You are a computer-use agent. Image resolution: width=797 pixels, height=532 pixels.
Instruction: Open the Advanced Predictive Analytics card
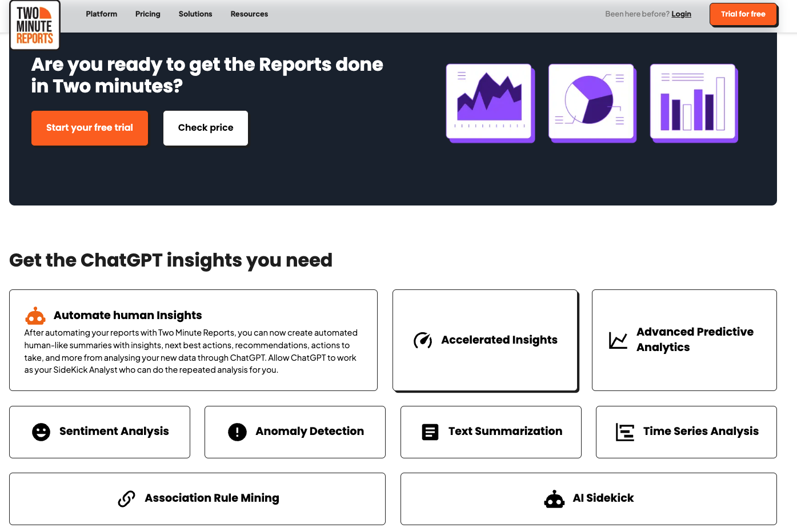tap(684, 340)
